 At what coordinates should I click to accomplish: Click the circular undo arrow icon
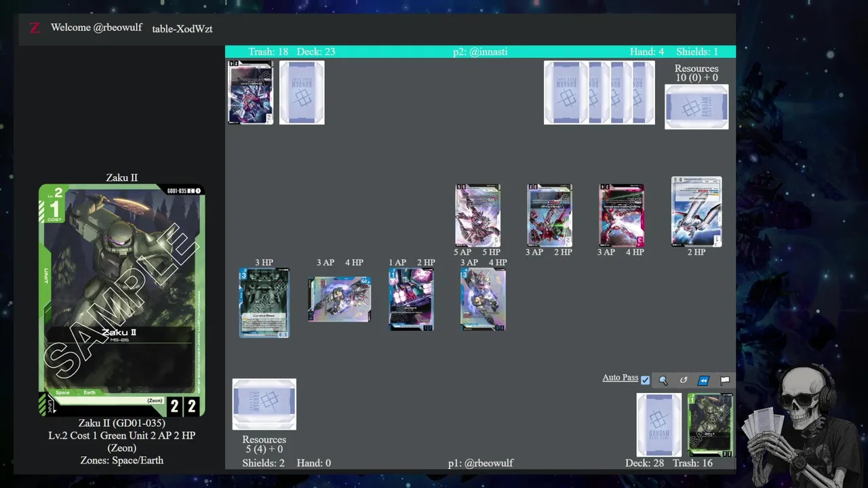[x=684, y=380]
